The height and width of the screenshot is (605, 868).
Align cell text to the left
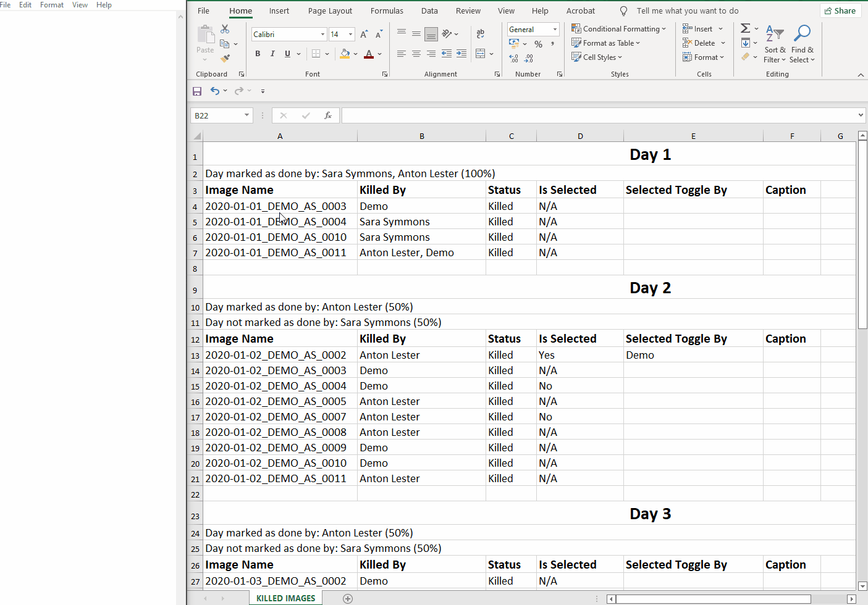[x=402, y=54]
